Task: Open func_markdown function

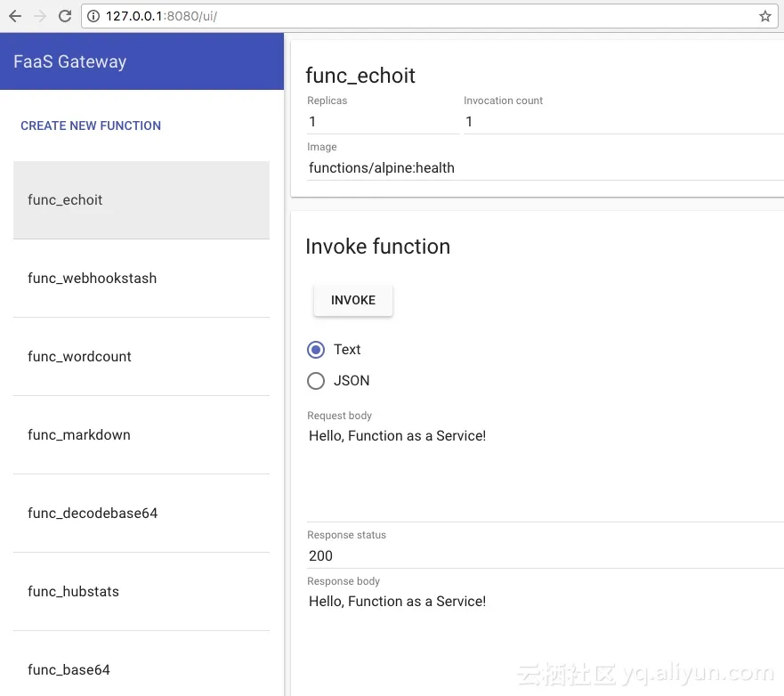Action: pos(141,434)
